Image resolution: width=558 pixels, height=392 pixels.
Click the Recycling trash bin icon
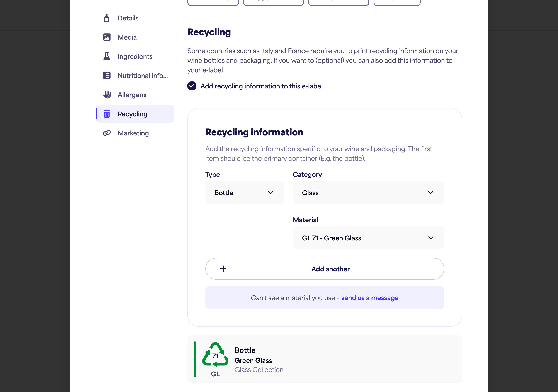(x=107, y=114)
